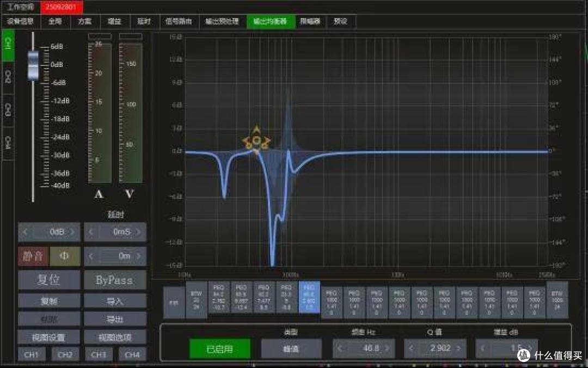The height and width of the screenshot is (368, 588).
Task: Click bottom CH1 button below 视图设置
Action: click(x=32, y=354)
